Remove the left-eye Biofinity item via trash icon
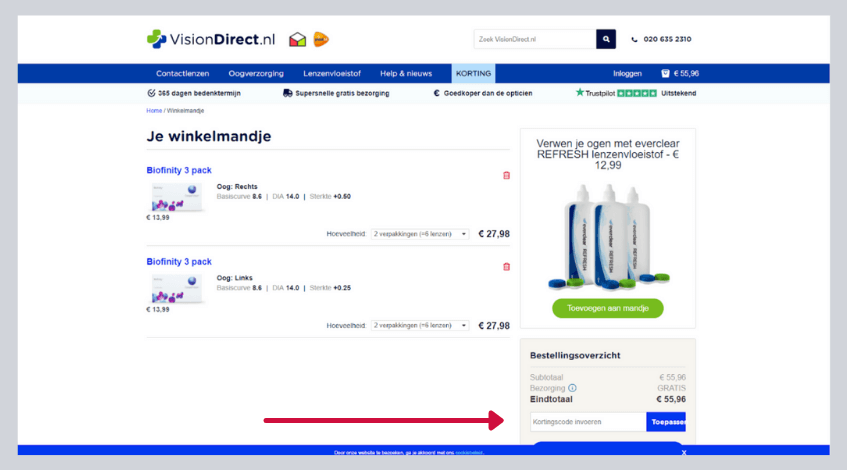The width and height of the screenshot is (847, 470). pyautogui.click(x=506, y=266)
